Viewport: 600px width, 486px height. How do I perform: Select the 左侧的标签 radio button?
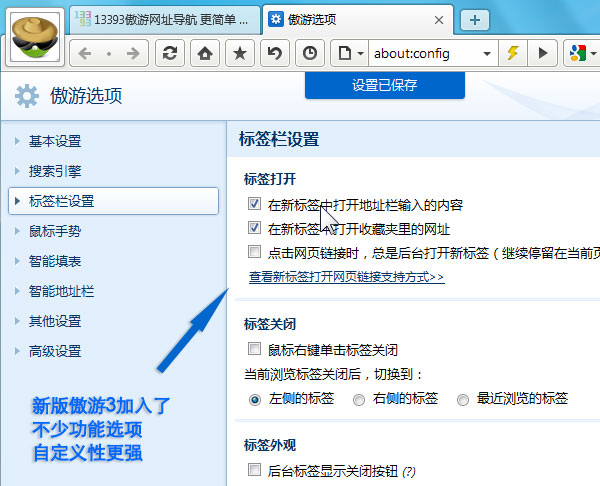pyautogui.click(x=255, y=400)
